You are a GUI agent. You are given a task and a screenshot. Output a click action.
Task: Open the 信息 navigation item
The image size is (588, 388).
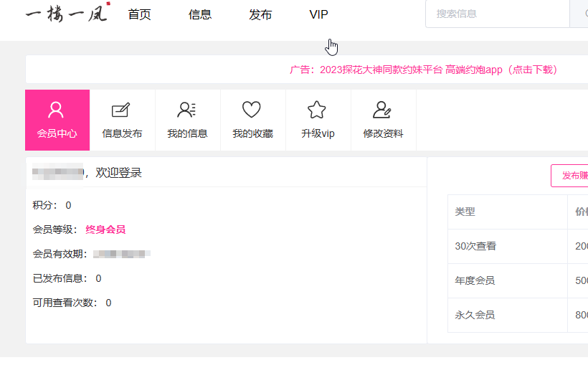pos(200,14)
